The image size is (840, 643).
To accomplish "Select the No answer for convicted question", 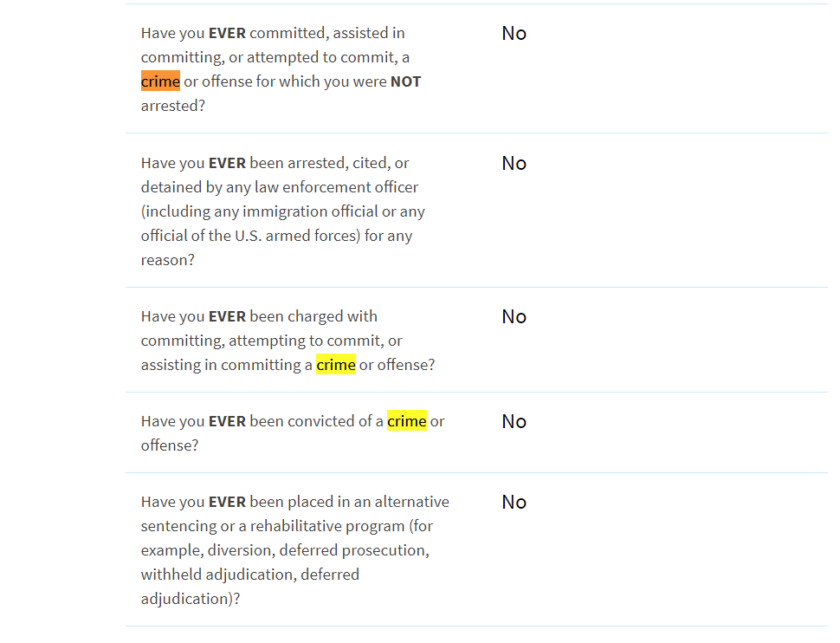I will [x=514, y=421].
